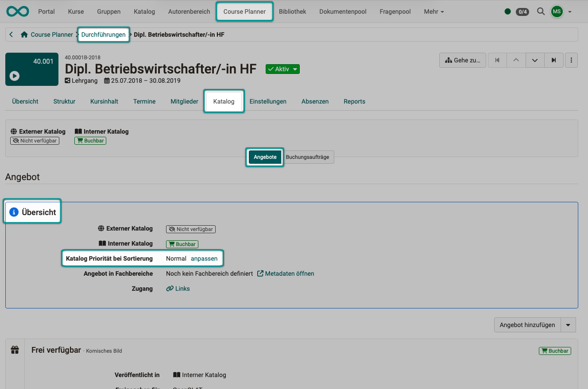The image size is (588, 389).
Task: Open the arrow next to Angebot hinzufügen
Action: tap(569, 324)
